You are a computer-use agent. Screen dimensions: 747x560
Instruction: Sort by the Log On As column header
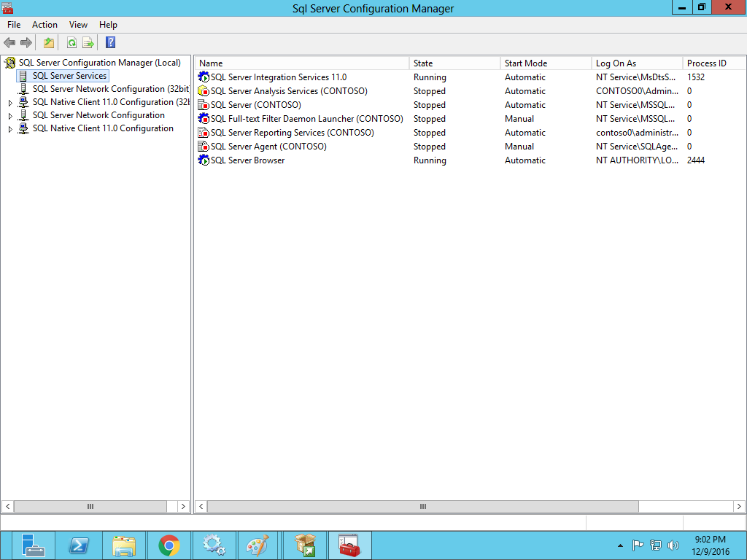[x=637, y=63]
